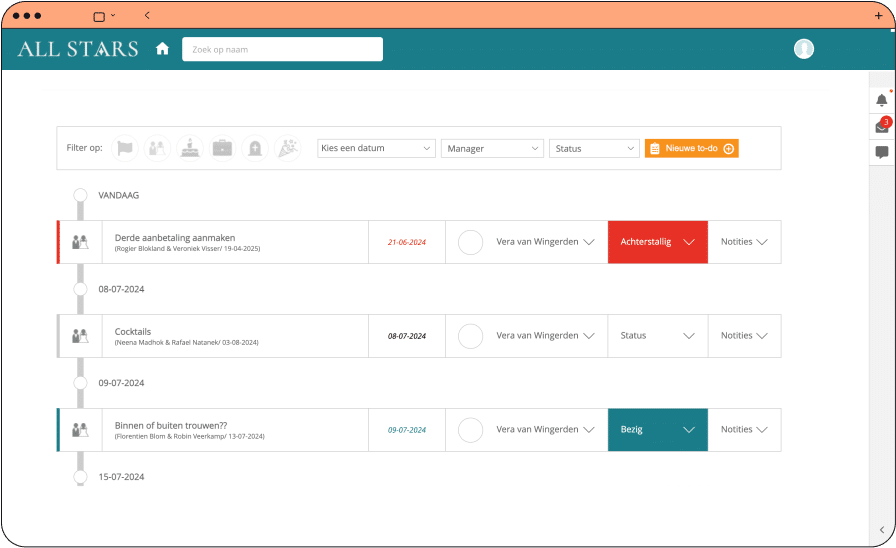The image size is (896, 548).
Task: Click the new tab plus icon
Action: pyautogui.click(x=878, y=16)
